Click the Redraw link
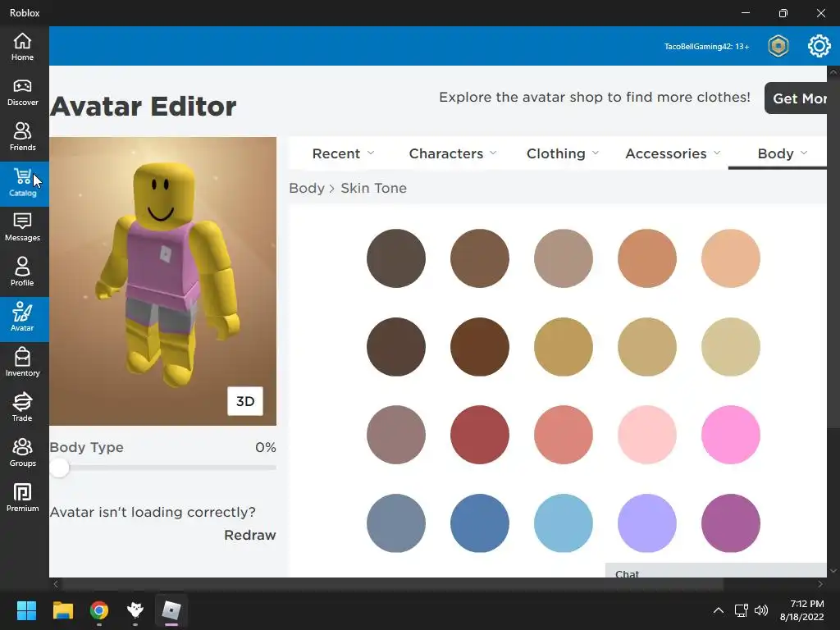Viewport: 840px width, 630px height. 249,535
